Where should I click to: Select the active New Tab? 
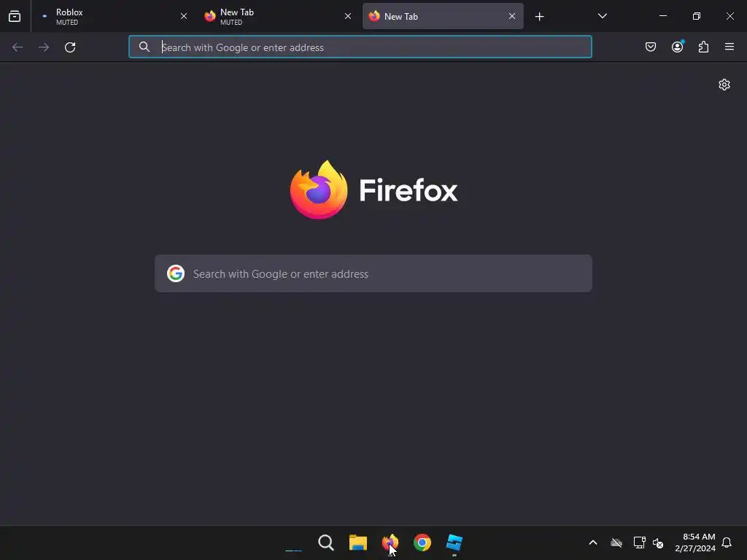(443, 16)
